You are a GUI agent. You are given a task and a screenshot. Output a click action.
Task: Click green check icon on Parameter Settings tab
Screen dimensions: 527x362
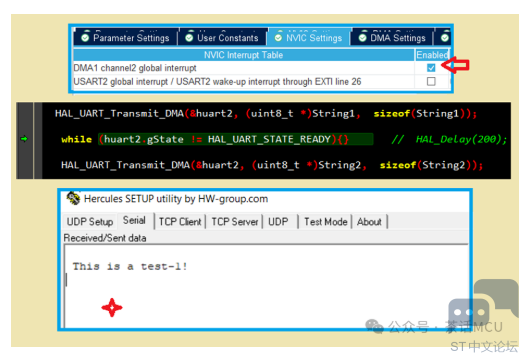[85, 38]
